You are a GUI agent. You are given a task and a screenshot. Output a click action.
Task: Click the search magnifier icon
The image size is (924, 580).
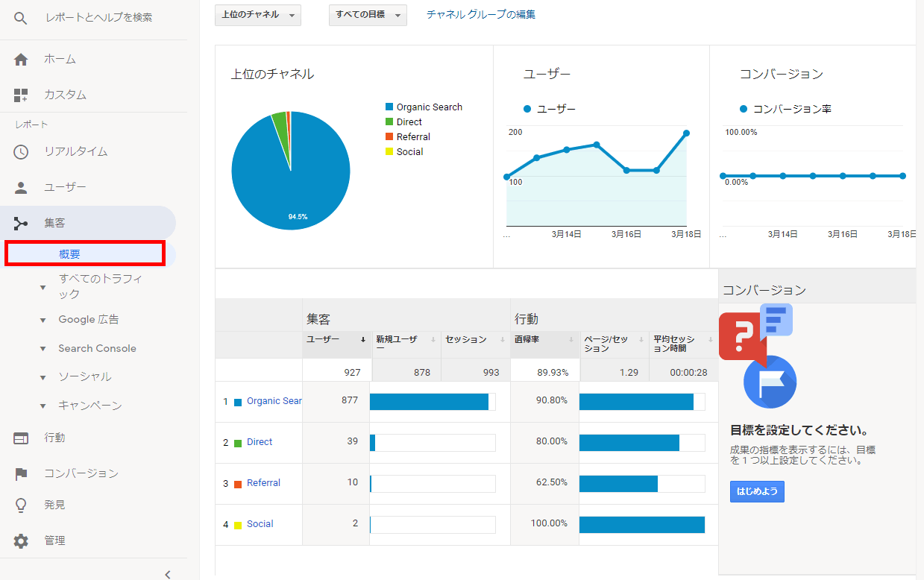21,17
